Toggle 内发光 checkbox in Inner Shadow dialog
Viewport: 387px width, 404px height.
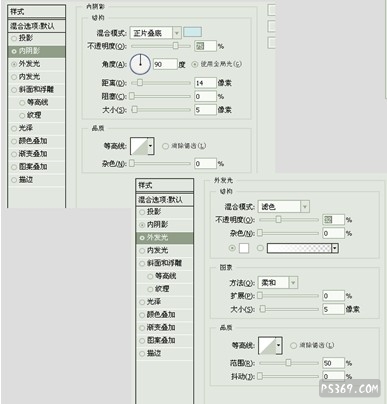pos(14,77)
